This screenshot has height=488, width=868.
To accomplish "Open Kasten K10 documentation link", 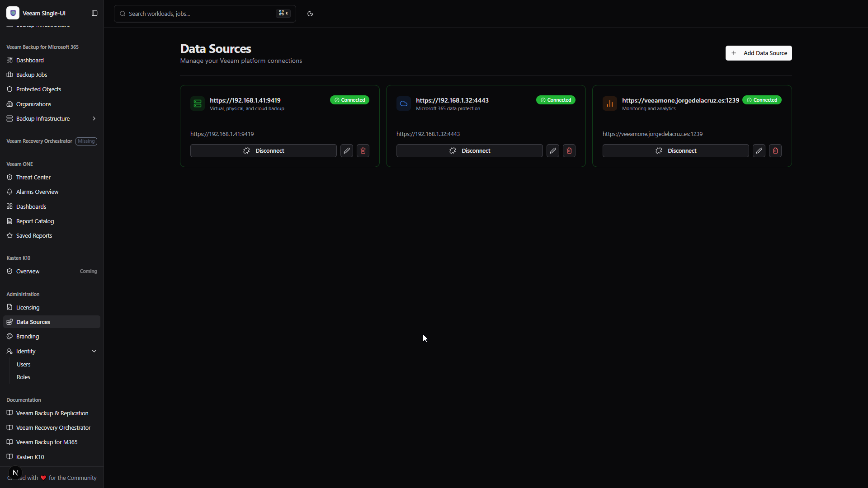I will (30, 457).
